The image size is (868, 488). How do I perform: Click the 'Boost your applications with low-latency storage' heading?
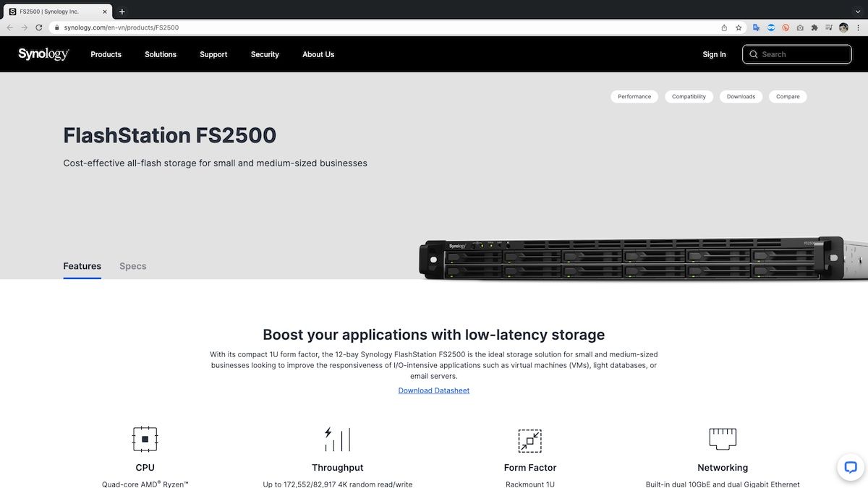pyautogui.click(x=434, y=335)
